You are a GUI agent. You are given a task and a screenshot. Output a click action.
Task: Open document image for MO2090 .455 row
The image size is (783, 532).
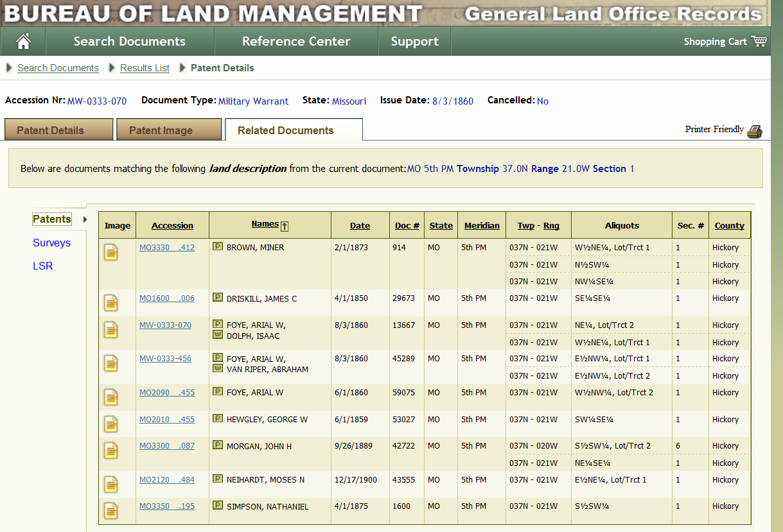[111, 397]
